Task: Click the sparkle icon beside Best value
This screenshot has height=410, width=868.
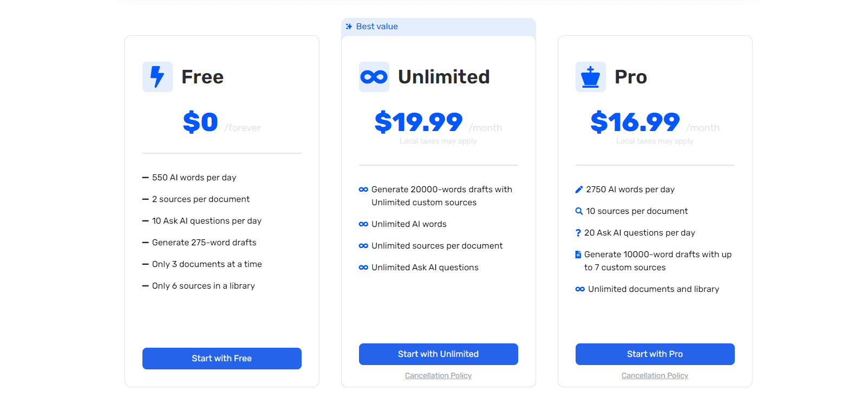Action: [349, 27]
